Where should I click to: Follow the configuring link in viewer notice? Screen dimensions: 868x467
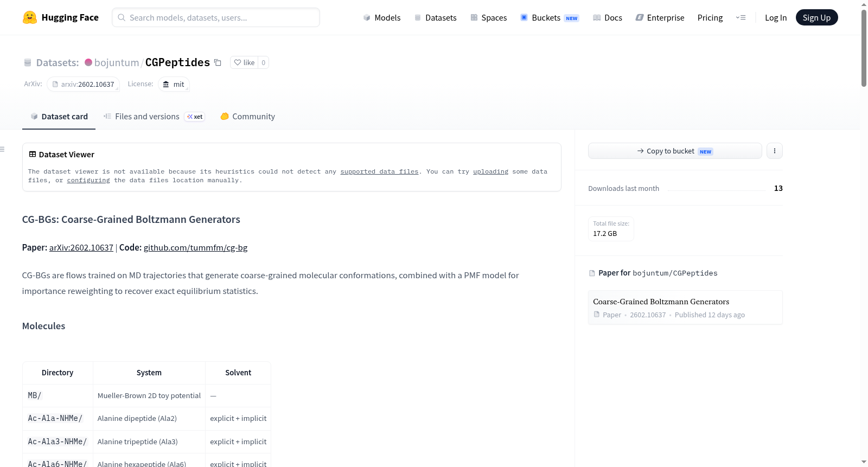[88, 180]
